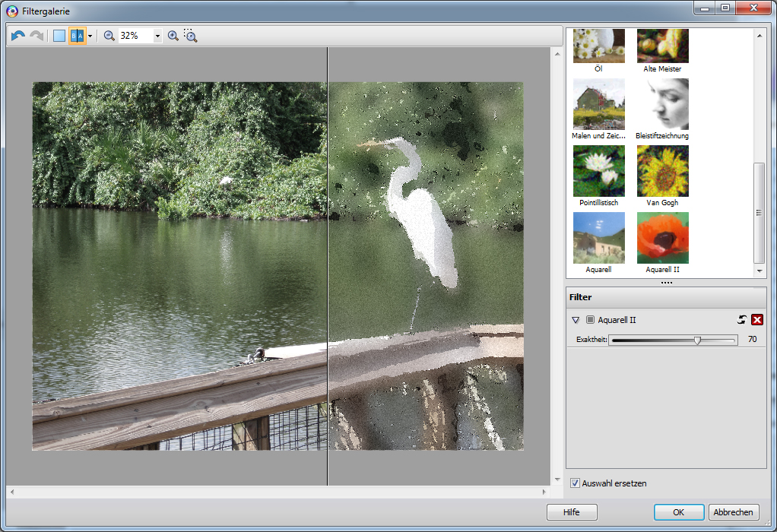Screen dimensions: 777x532
Task: Toggle the Aquarell II filter enable box
Action: point(590,320)
